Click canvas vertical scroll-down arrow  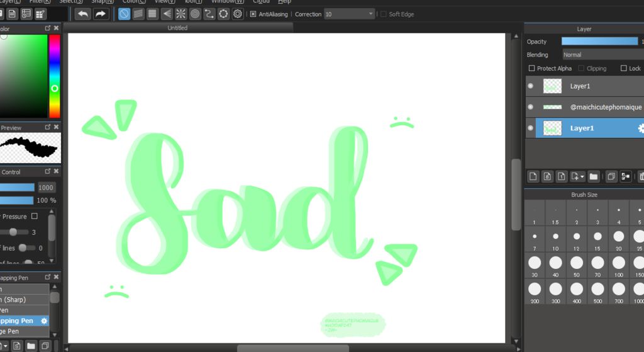tap(516, 341)
